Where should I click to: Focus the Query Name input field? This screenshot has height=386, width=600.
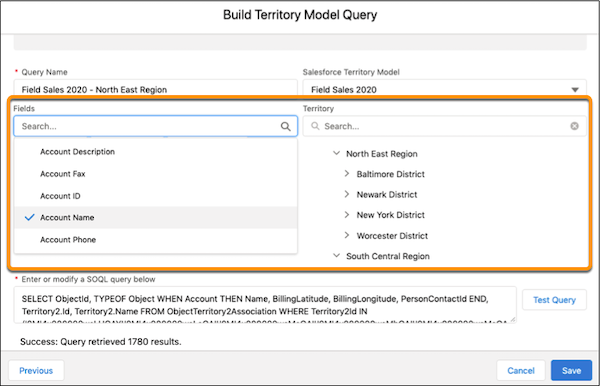[x=156, y=89]
